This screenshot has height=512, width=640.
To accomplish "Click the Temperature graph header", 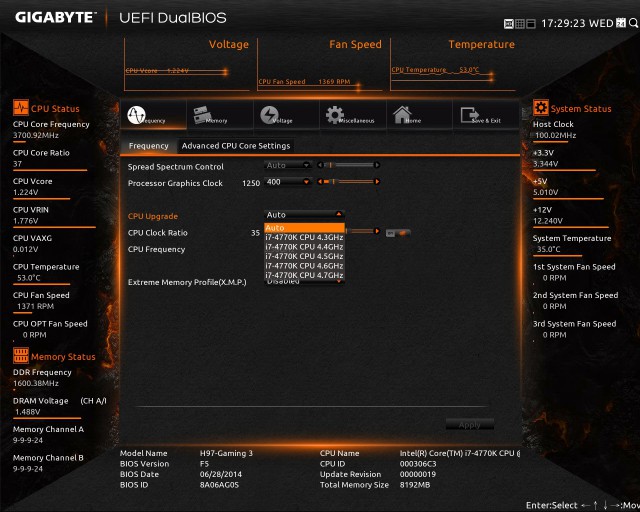I will coord(481,44).
